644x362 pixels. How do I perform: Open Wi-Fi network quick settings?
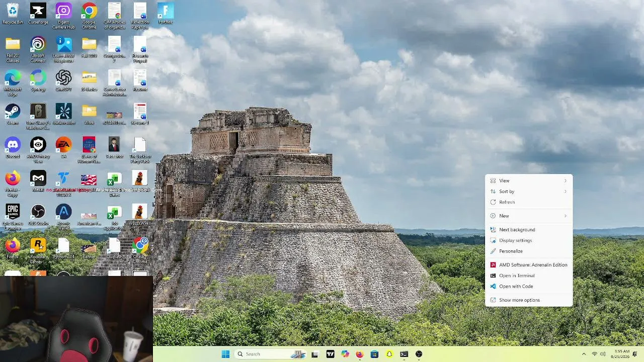[594, 354]
